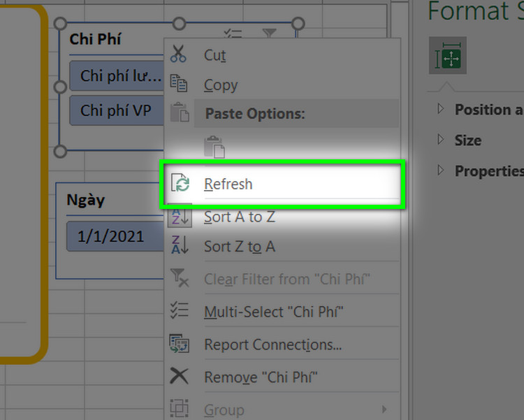Select the 1/1/2021 slicer item
The height and width of the screenshot is (420, 524).
115,236
